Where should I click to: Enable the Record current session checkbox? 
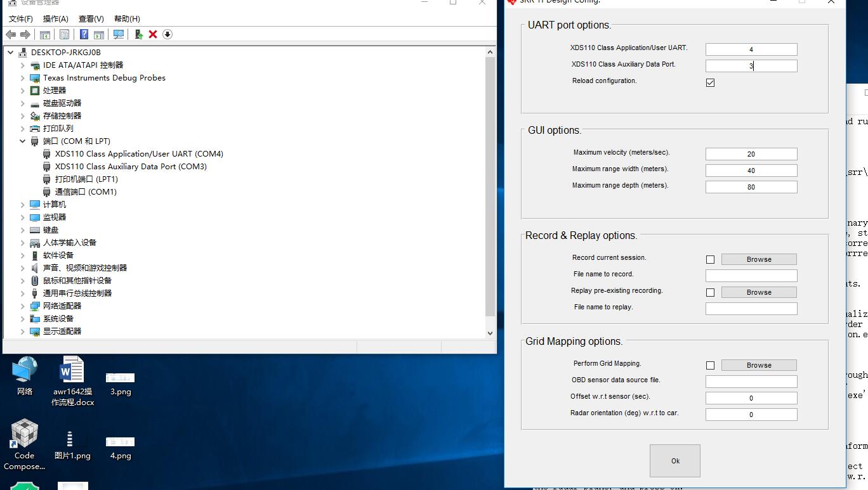tap(710, 259)
